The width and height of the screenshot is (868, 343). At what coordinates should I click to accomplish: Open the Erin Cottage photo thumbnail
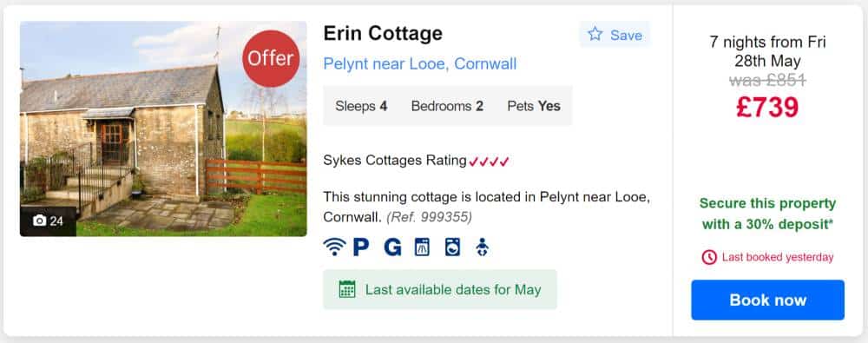[163, 129]
